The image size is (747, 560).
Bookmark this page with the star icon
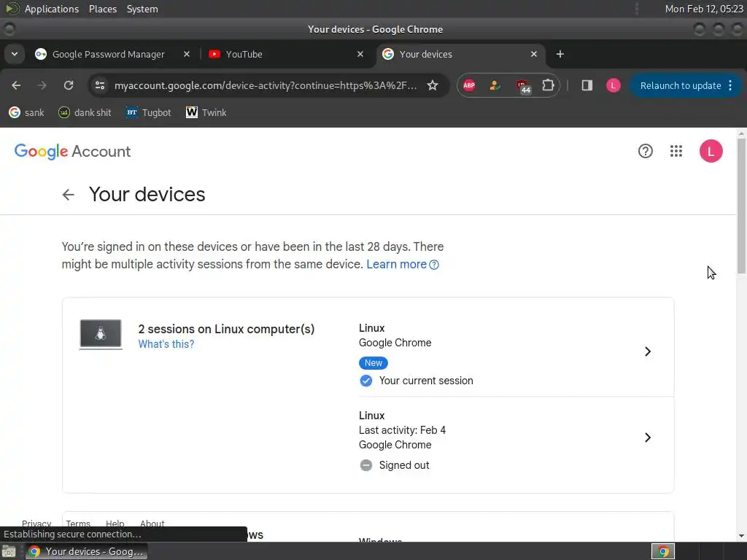tap(432, 85)
